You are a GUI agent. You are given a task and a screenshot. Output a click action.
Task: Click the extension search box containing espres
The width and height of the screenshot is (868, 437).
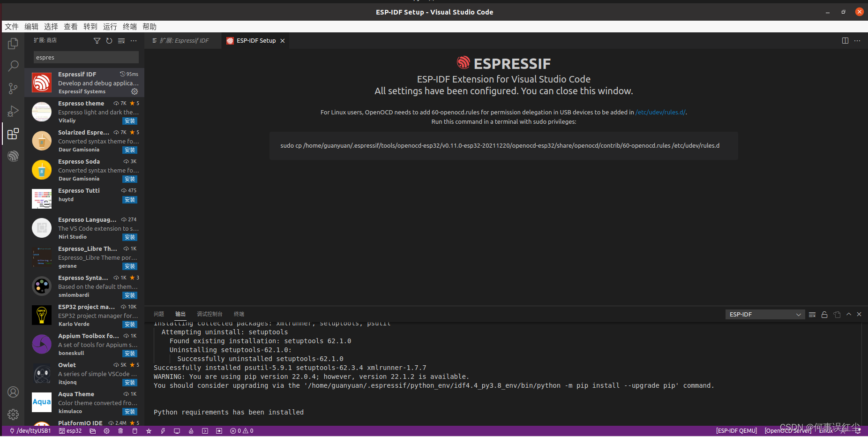86,58
